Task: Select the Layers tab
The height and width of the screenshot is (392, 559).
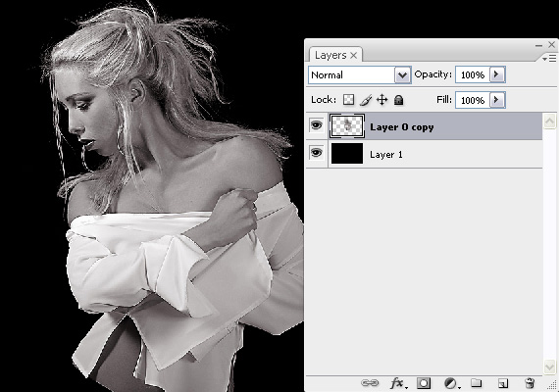Action: 335,55
